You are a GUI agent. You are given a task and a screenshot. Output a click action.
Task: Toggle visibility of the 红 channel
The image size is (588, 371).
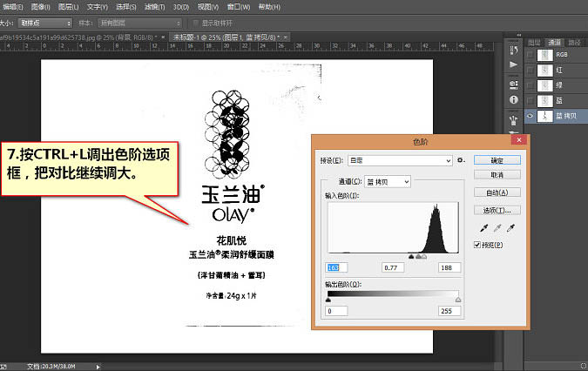[x=530, y=70]
